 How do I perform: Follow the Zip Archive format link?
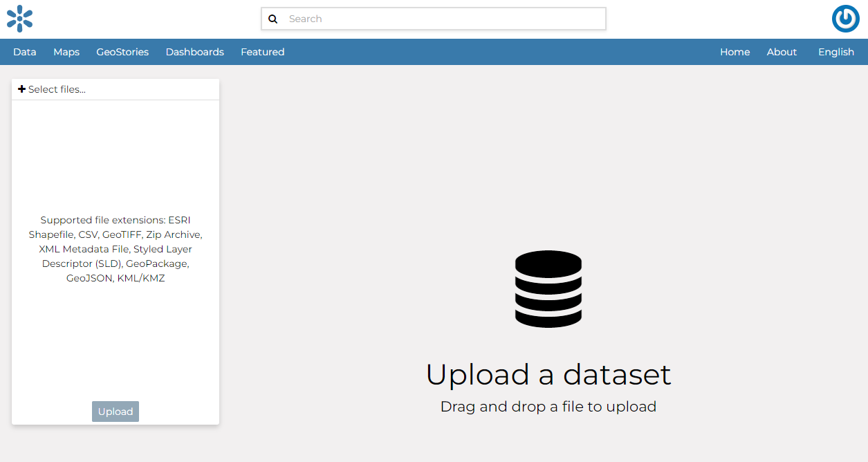[x=174, y=234]
